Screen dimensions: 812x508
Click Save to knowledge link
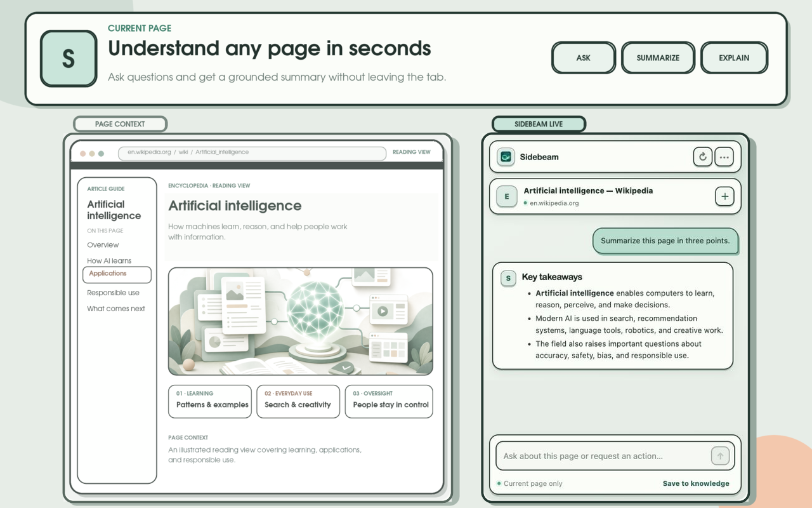point(696,483)
